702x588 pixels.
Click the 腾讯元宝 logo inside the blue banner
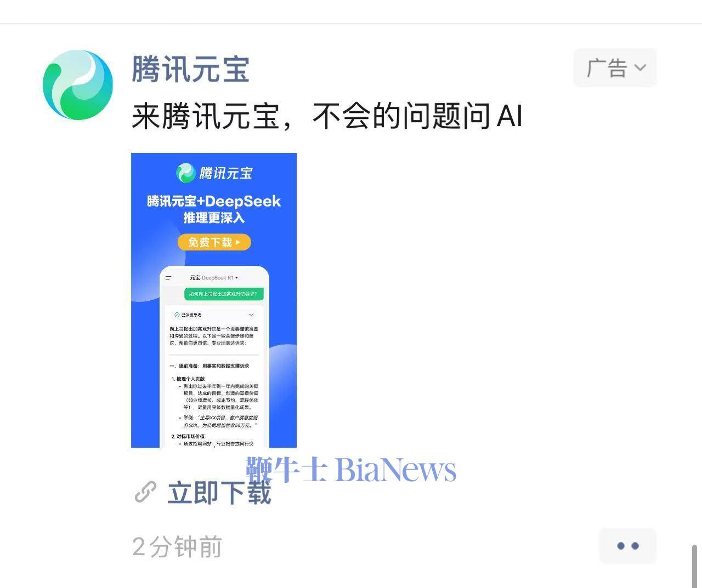click(214, 173)
